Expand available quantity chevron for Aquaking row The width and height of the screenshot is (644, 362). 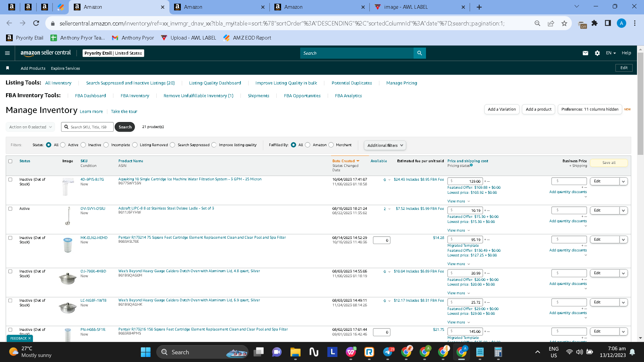(389, 180)
